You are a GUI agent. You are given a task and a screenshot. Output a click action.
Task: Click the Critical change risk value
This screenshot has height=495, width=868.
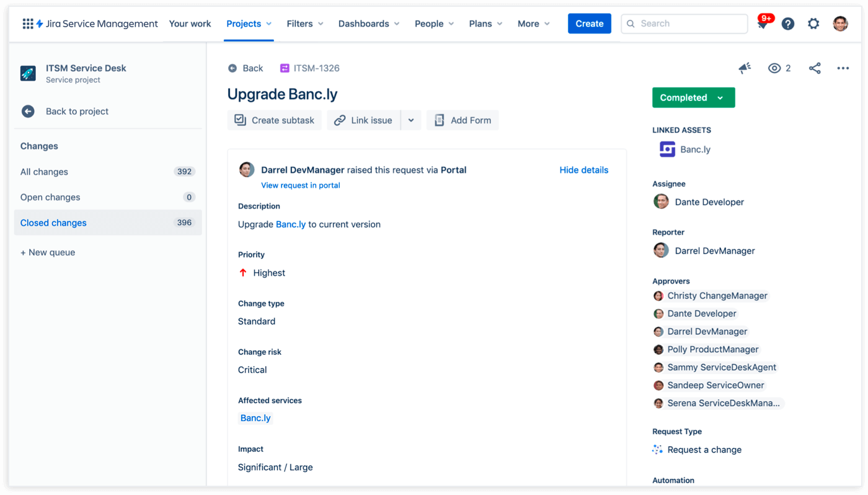252,370
